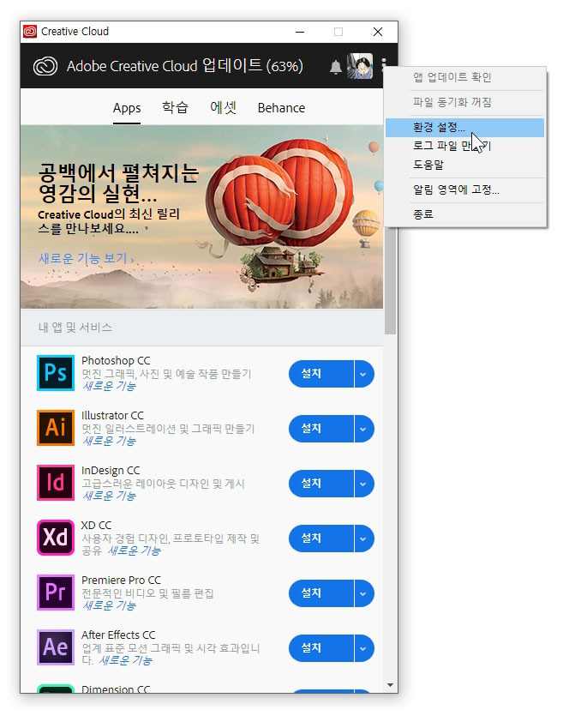Select 앱 업데이트 확인 menu entry
The height and width of the screenshot is (728, 563).
[464, 77]
